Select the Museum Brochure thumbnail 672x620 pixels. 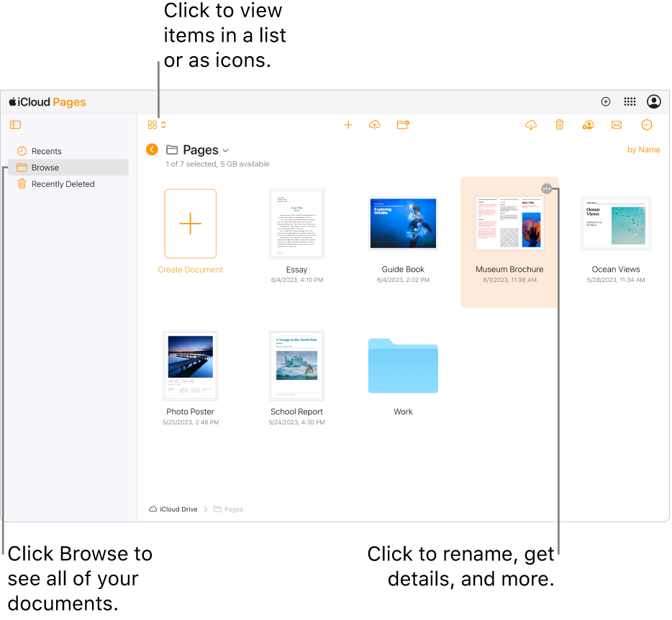click(x=509, y=223)
